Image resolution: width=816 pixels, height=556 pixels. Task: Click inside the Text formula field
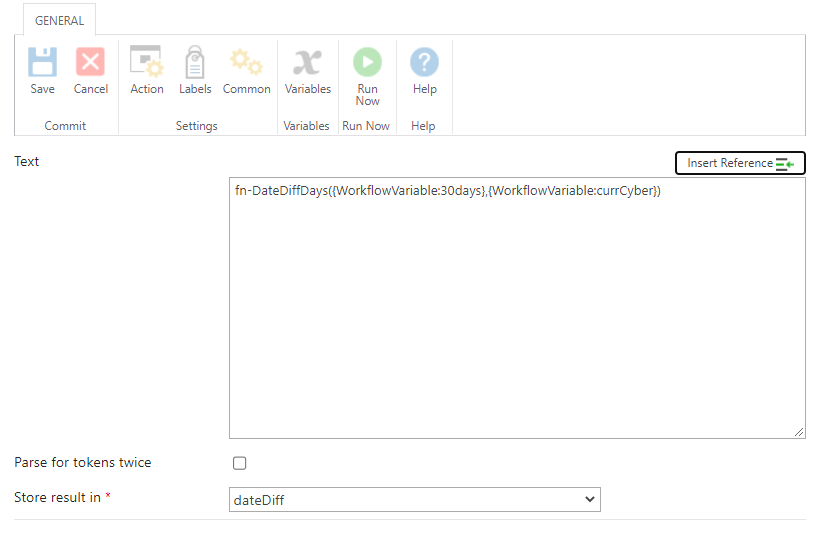click(517, 308)
